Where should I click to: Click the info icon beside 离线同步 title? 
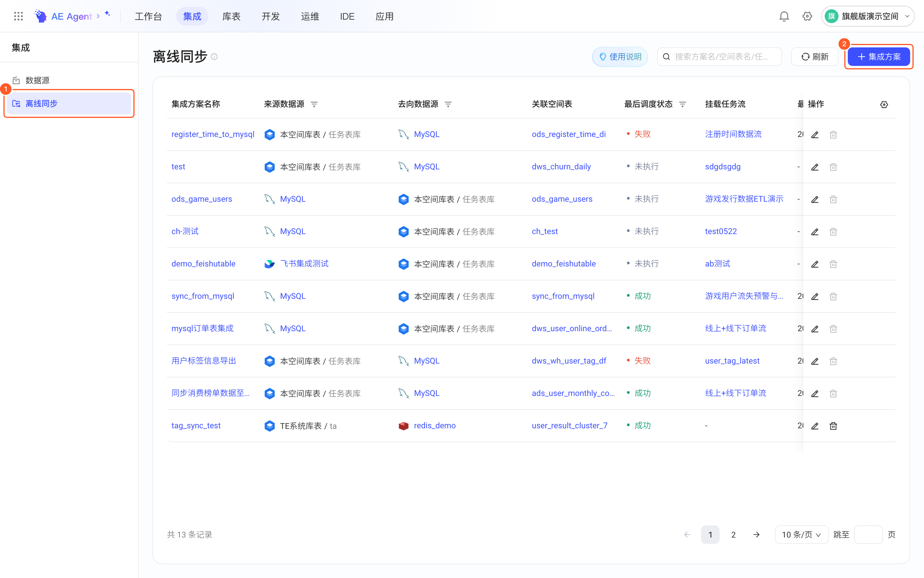215,57
